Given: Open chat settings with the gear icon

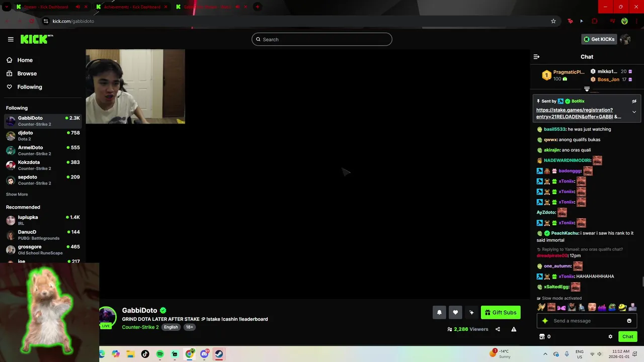Looking at the screenshot, I should point(610,337).
